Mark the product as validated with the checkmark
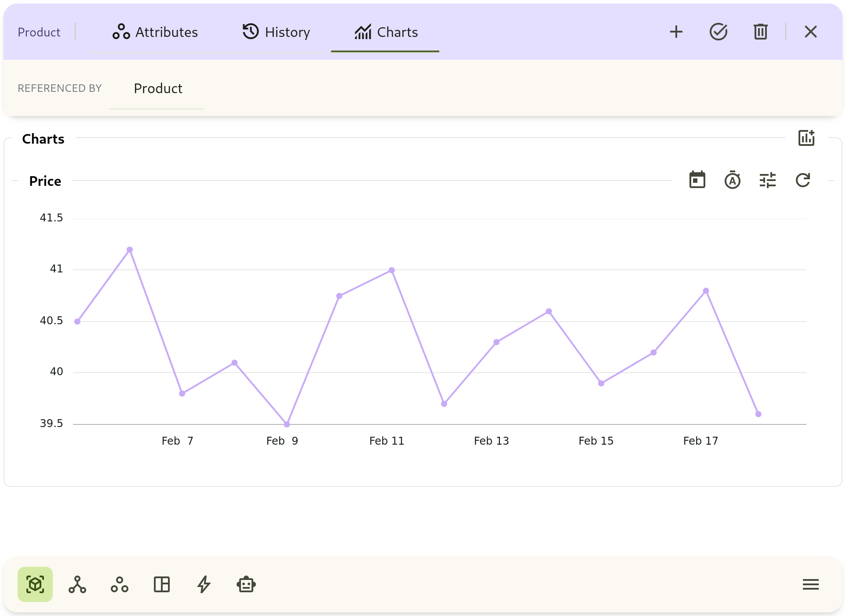Image resolution: width=846 pixels, height=616 pixels. (718, 32)
